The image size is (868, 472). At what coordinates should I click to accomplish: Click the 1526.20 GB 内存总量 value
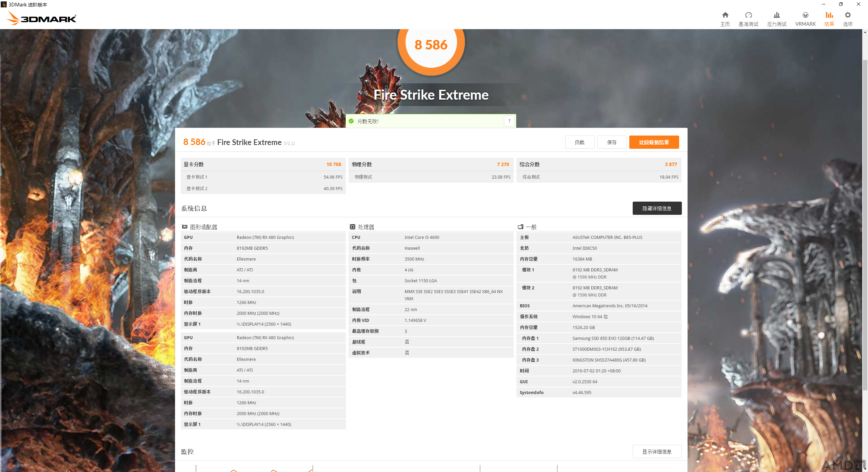click(584, 327)
